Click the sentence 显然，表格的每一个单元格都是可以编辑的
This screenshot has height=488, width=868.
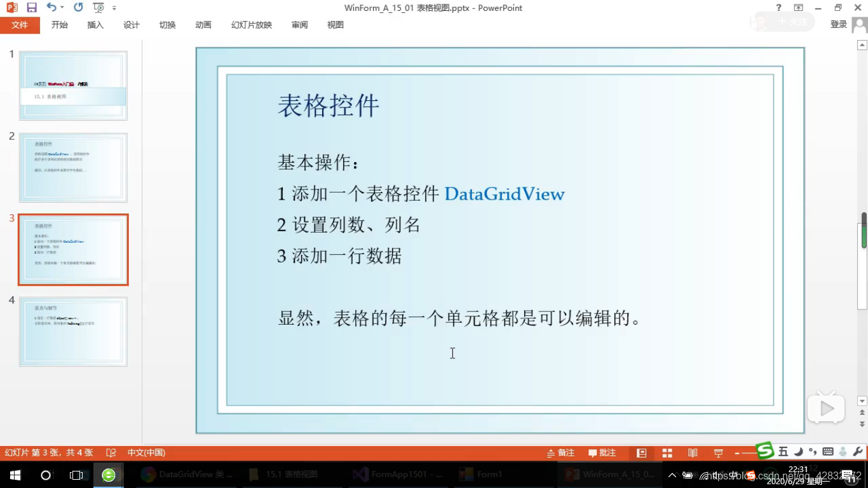(x=460, y=318)
